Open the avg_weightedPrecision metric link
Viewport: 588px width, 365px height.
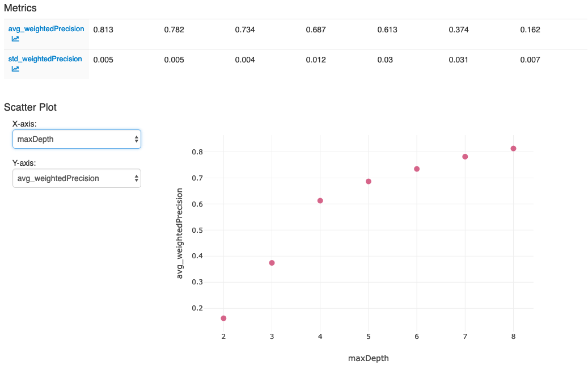coord(46,29)
